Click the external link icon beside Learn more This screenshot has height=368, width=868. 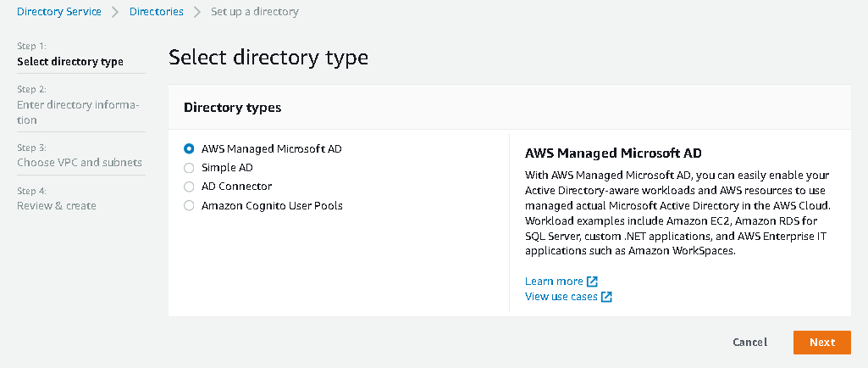click(x=593, y=282)
